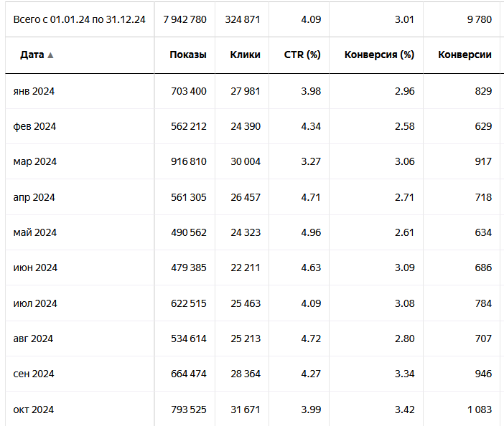
Task: Click the Конверсии column header
Action: click(x=465, y=55)
